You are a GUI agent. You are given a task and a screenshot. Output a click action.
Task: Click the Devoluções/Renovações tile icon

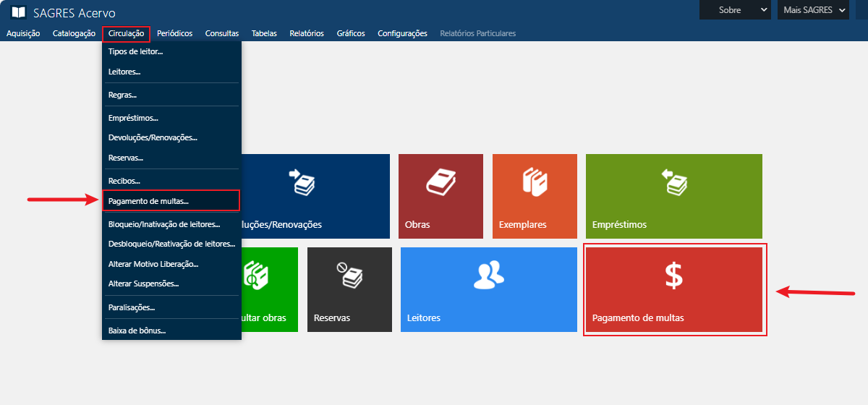pyautogui.click(x=302, y=182)
